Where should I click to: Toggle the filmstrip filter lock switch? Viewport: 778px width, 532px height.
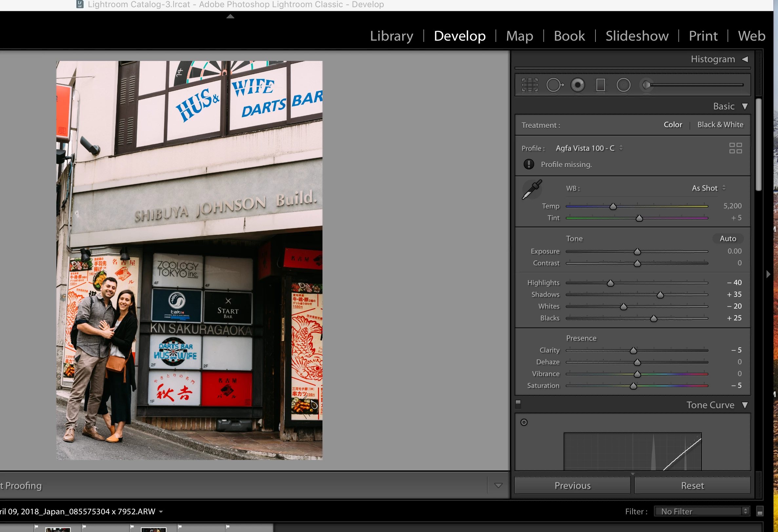(760, 511)
